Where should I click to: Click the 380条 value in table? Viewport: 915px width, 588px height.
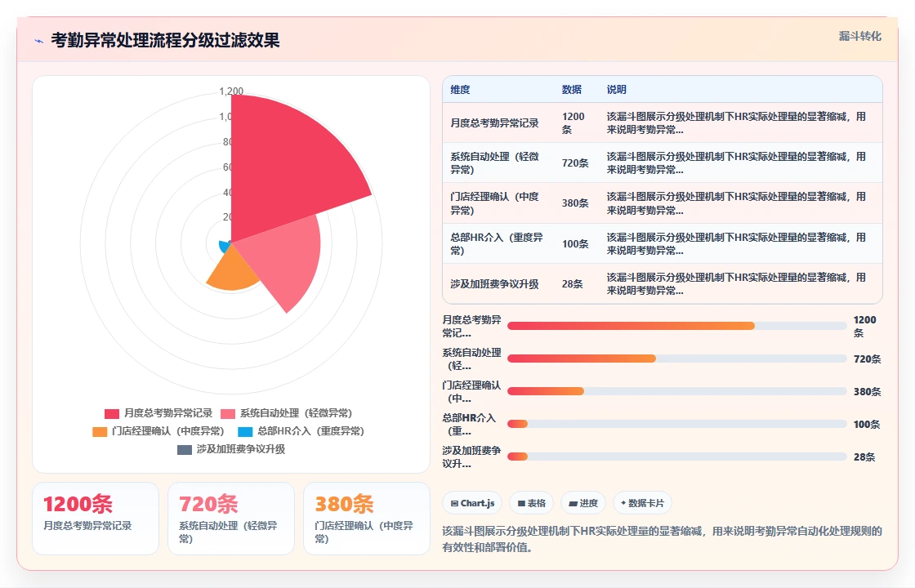575,203
